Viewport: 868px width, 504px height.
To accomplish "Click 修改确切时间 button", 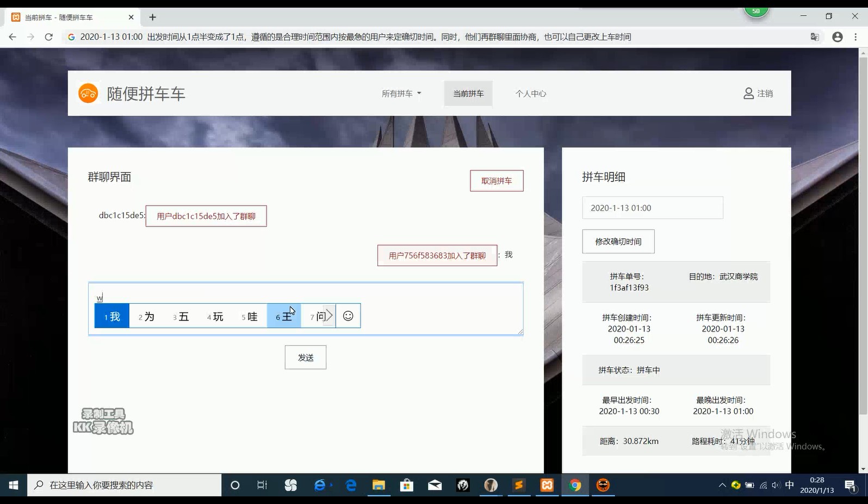I will (x=618, y=242).
